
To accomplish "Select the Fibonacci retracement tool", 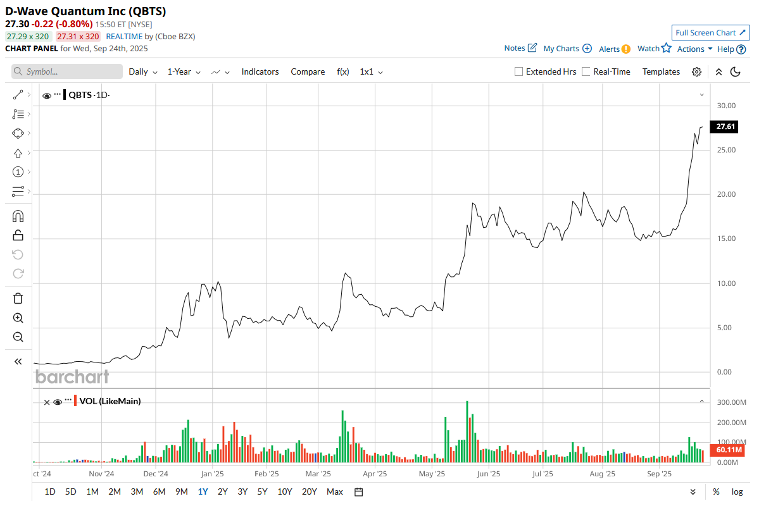I will tap(18, 114).
